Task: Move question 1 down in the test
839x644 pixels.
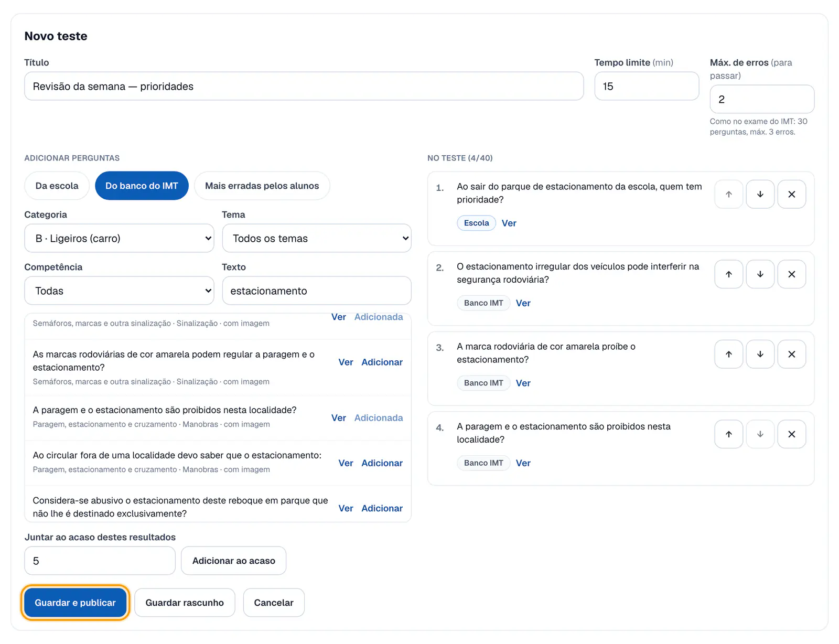Action: pyautogui.click(x=760, y=194)
